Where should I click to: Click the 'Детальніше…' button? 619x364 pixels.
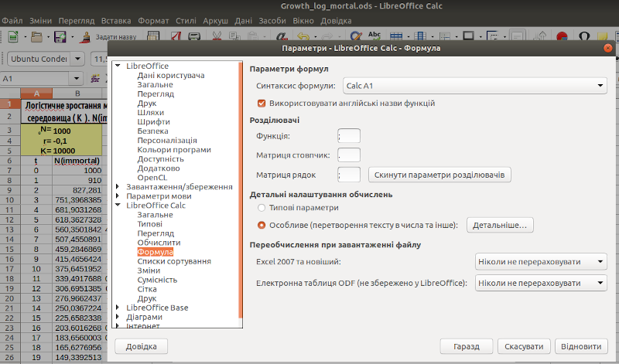tap(500, 225)
